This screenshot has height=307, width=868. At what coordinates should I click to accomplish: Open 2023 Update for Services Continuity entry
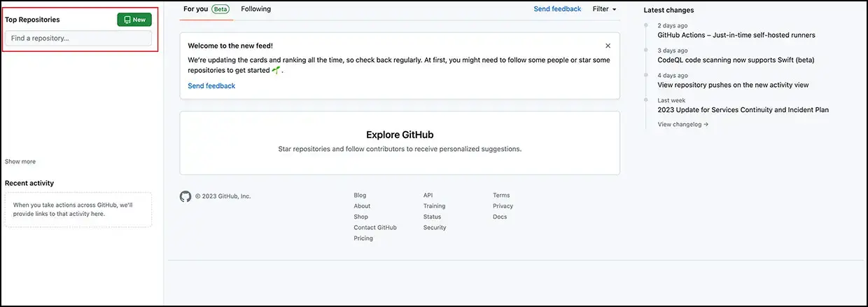click(x=743, y=109)
